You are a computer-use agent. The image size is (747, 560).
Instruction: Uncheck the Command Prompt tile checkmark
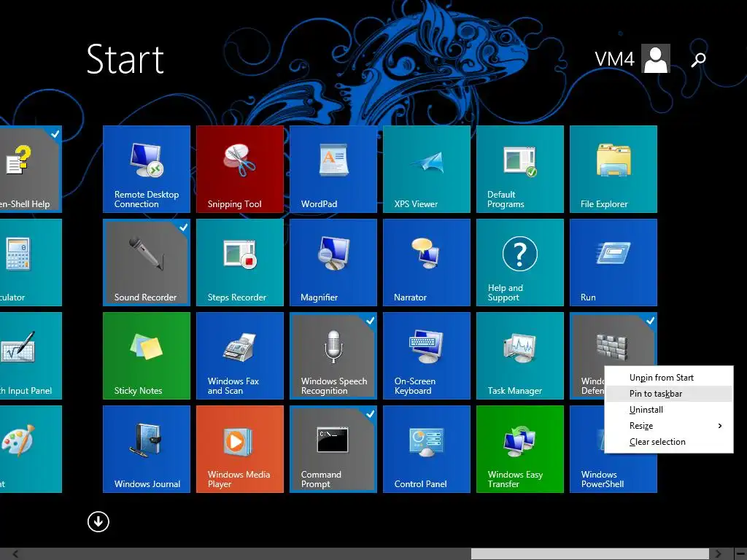[370, 413]
